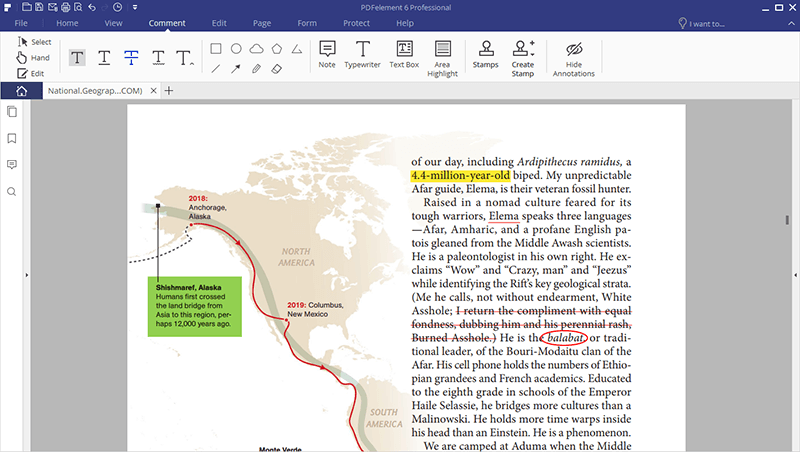Image resolution: width=800 pixels, height=452 pixels.
Task: Select the Eraser tool
Action: pyautogui.click(x=277, y=68)
